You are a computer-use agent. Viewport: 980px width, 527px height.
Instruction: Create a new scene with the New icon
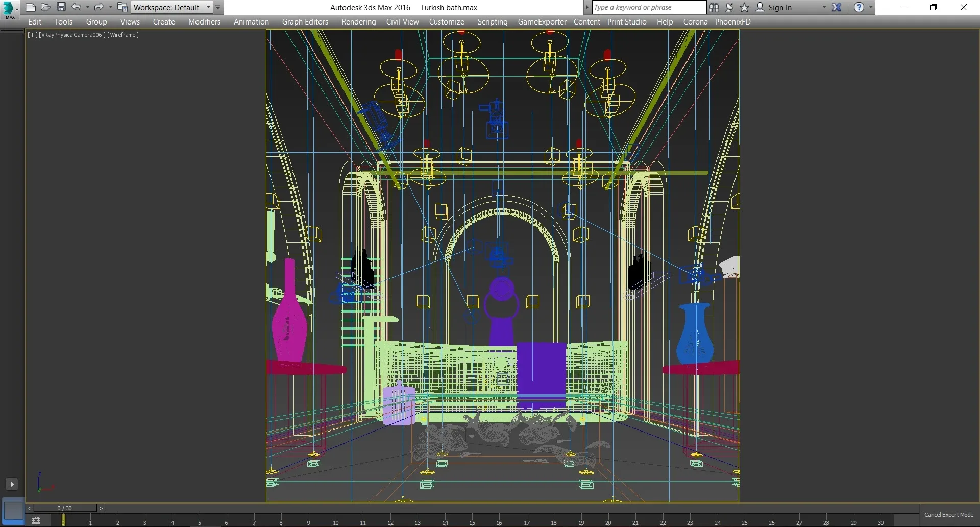[x=30, y=7]
